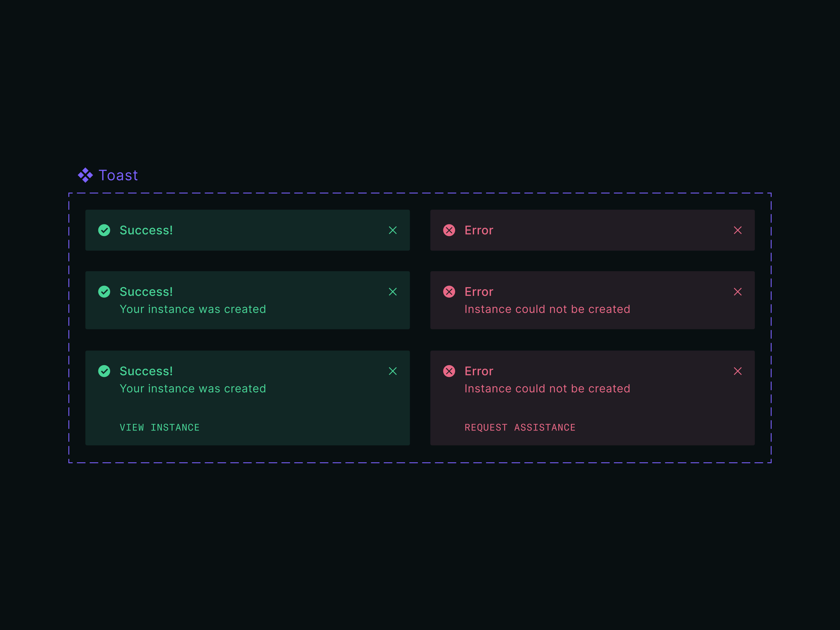The image size is (840, 630).
Task: Click checkmark icon in two-line Success toast without action
Action: [x=104, y=292]
